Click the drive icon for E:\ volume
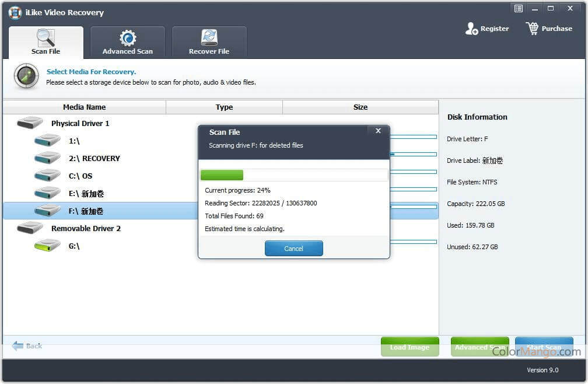 click(47, 193)
